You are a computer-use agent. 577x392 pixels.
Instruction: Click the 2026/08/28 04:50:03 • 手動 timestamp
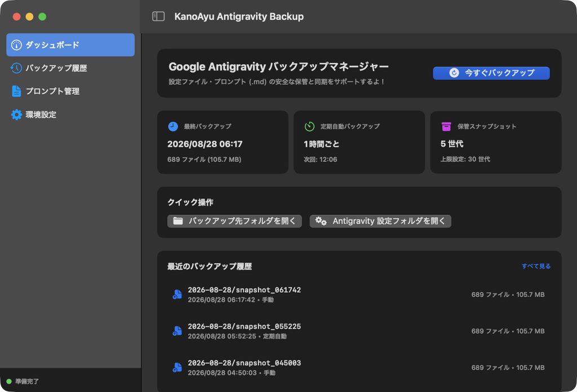coord(232,373)
